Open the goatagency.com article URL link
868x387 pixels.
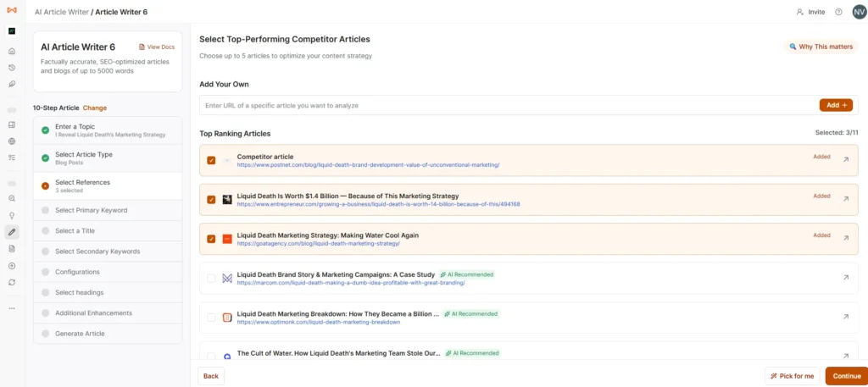319,243
